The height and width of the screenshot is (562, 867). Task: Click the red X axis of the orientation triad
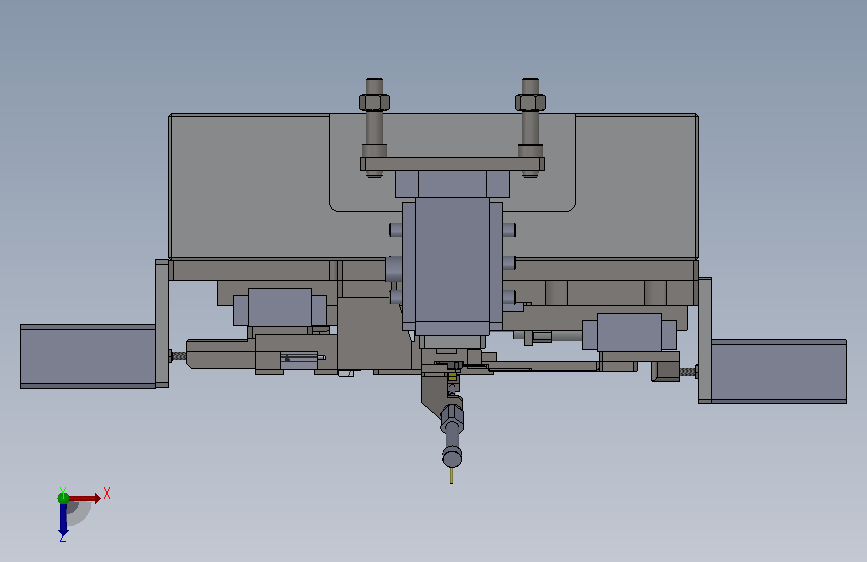click(x=84, y=498)
